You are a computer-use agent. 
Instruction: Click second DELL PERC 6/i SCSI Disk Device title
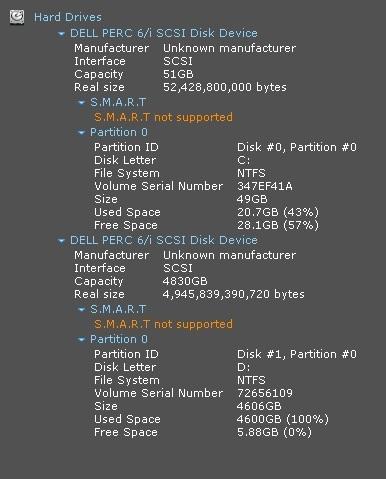pyautogui.click(x=164, y=240)
